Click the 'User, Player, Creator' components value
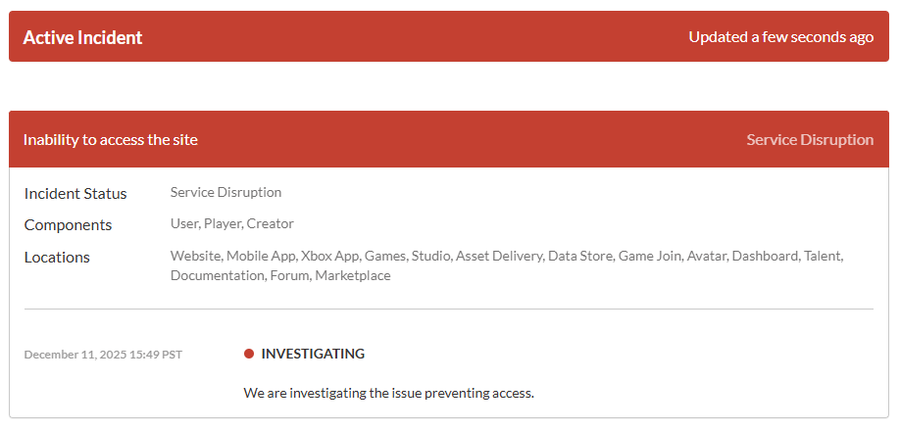Image resolution: width=900 pixels, height=430 pixels. 232,224
